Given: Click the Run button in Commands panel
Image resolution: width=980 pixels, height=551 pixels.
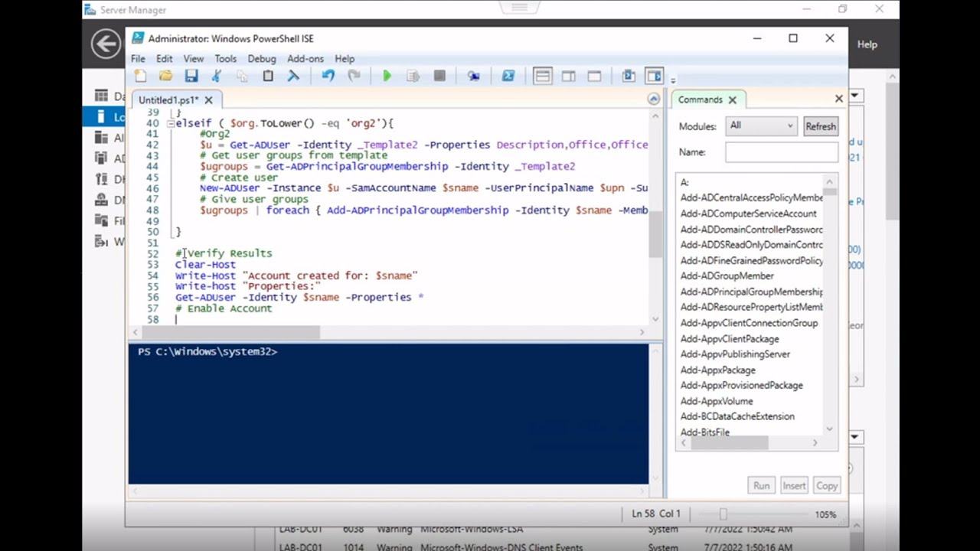Looking at the screenshot, I should coord(761,485).
